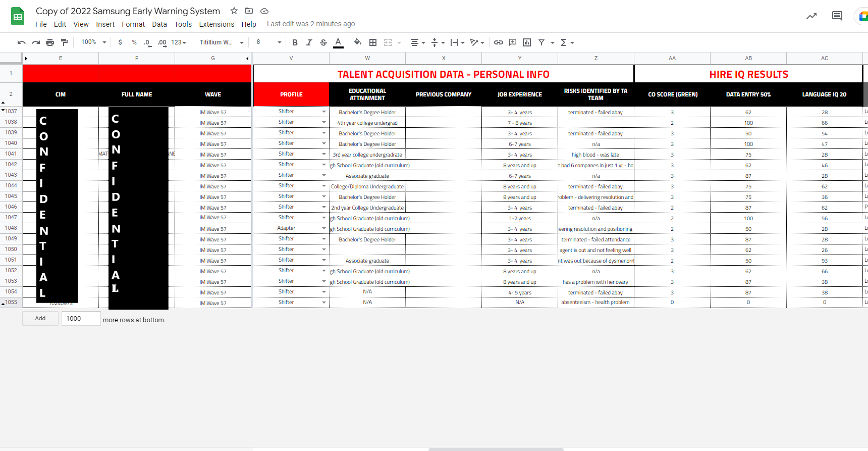Activate the paint format tool
This screenshot has height=451, width=868.
tap(64, 42)
